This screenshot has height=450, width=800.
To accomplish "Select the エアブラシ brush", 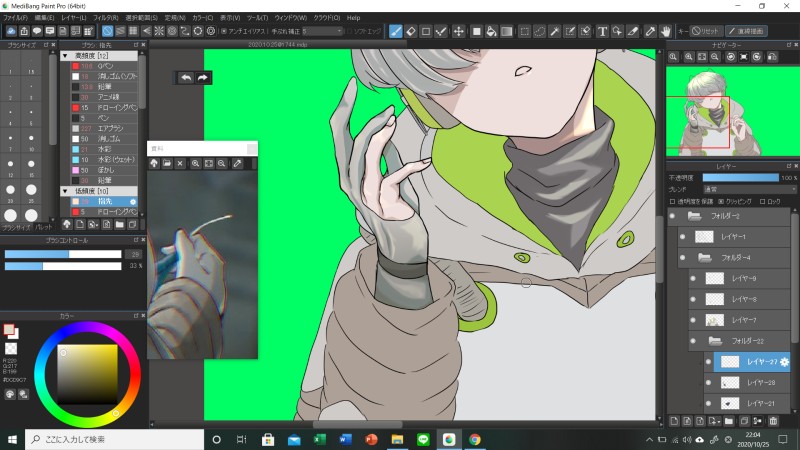I will 104,129.
